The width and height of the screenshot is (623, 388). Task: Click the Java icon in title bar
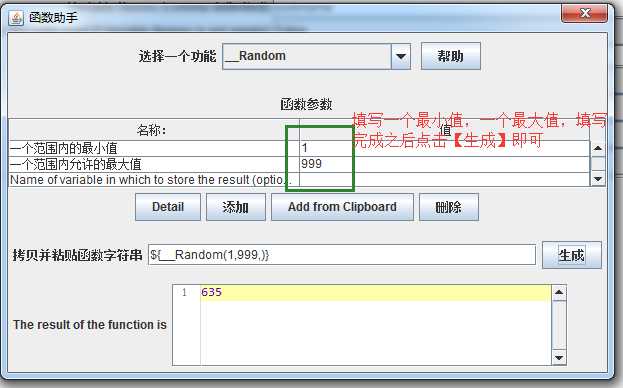point(16,18)
